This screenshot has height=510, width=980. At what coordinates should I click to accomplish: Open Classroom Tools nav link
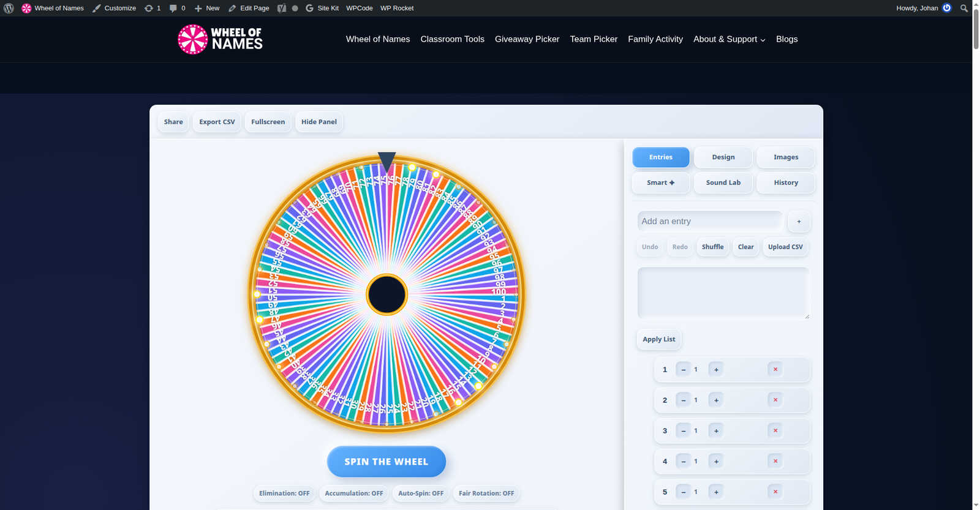(x=453, y=39)
